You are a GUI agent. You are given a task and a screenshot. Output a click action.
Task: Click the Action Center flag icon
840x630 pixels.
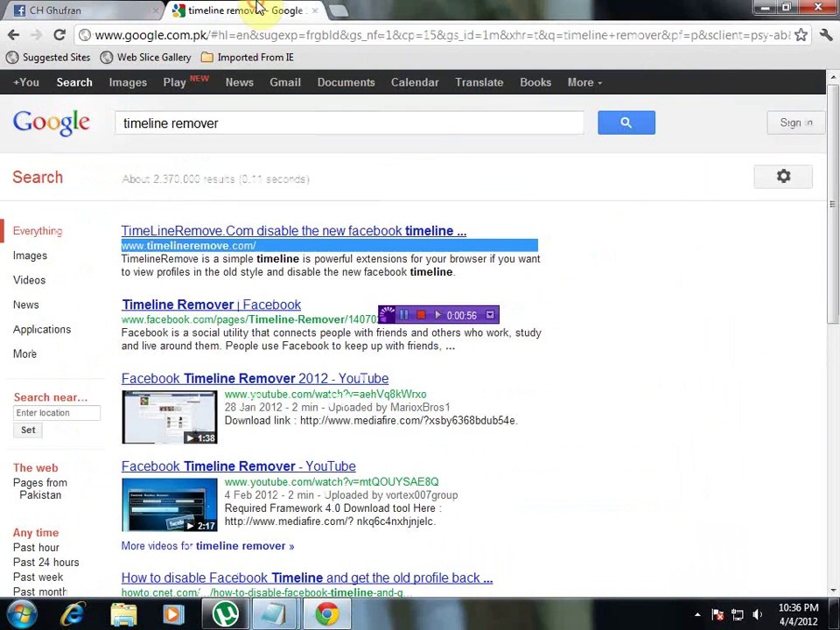(717, 614)
